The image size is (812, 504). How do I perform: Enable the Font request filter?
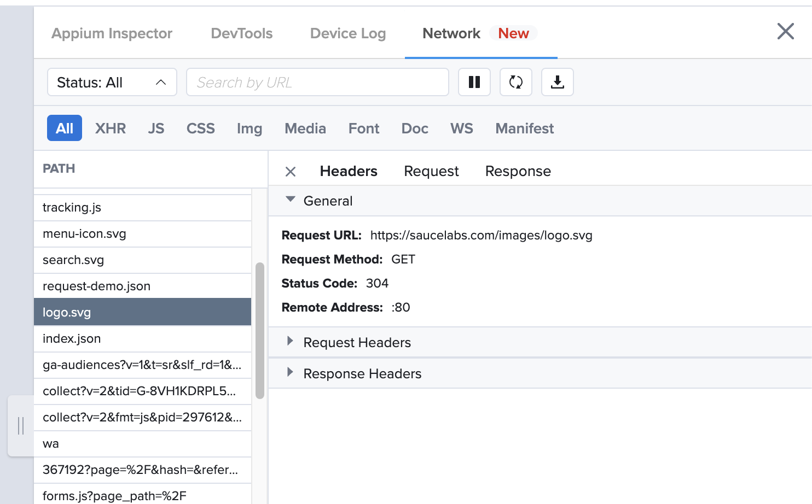click(363, 128)
